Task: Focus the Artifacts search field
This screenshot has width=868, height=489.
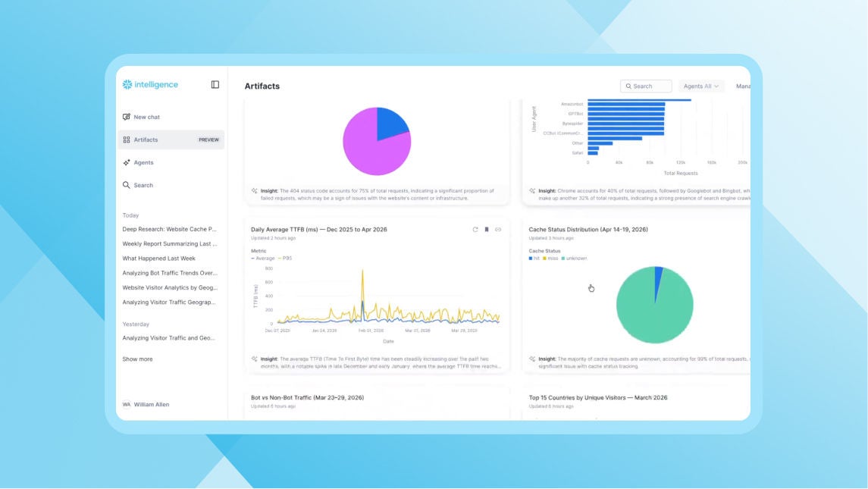Action: tap(646, 86)
